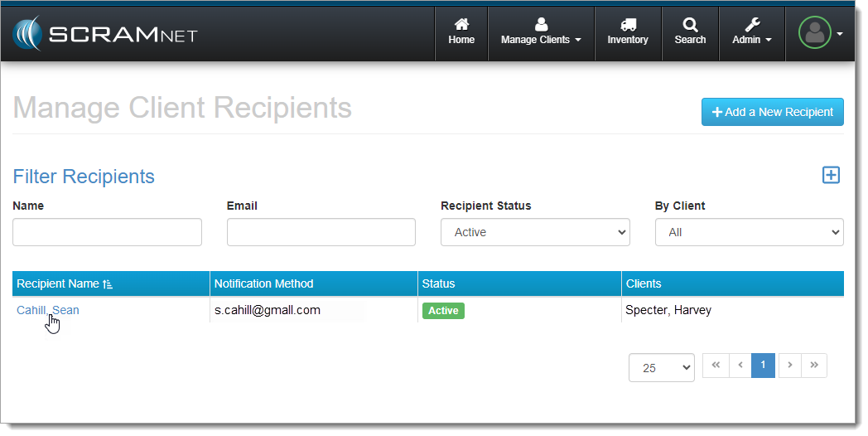
Task: Jump to last page of results
Action: click(x=814, y=365)
